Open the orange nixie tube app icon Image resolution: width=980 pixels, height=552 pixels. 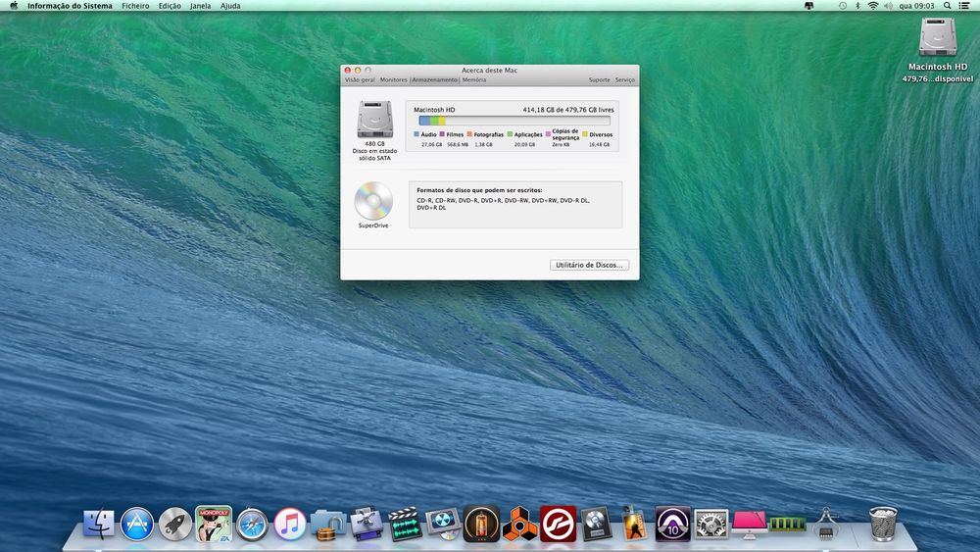481,524
